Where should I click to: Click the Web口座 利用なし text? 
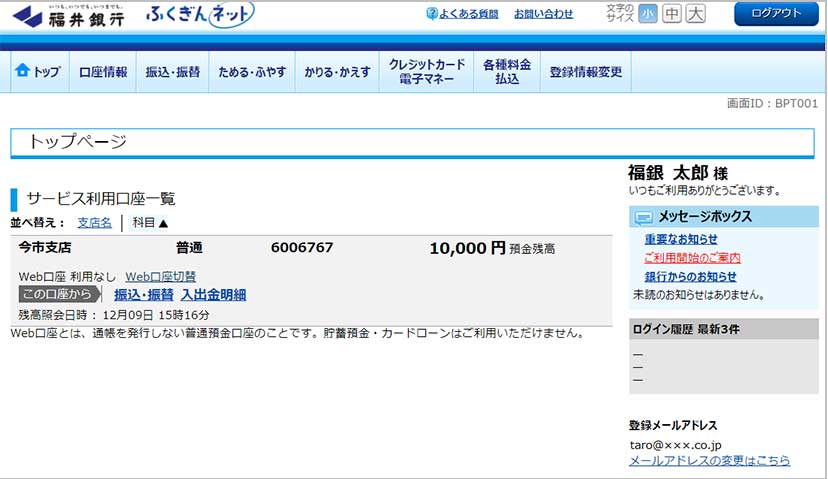pos(67,276)
